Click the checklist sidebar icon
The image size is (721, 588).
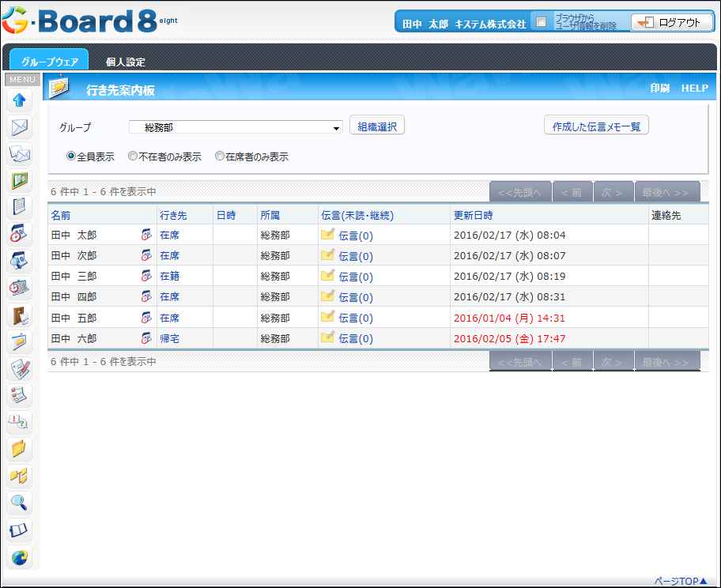tap(20, 395)
